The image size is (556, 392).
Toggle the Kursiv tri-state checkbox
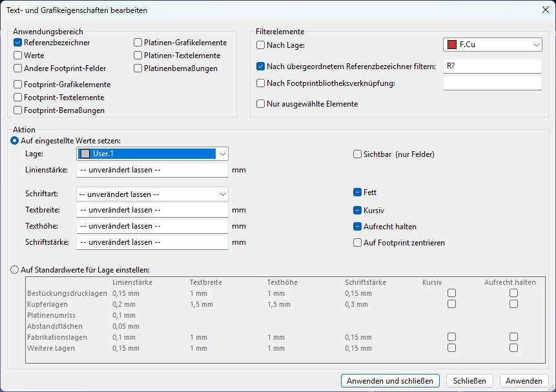point(358,211)
